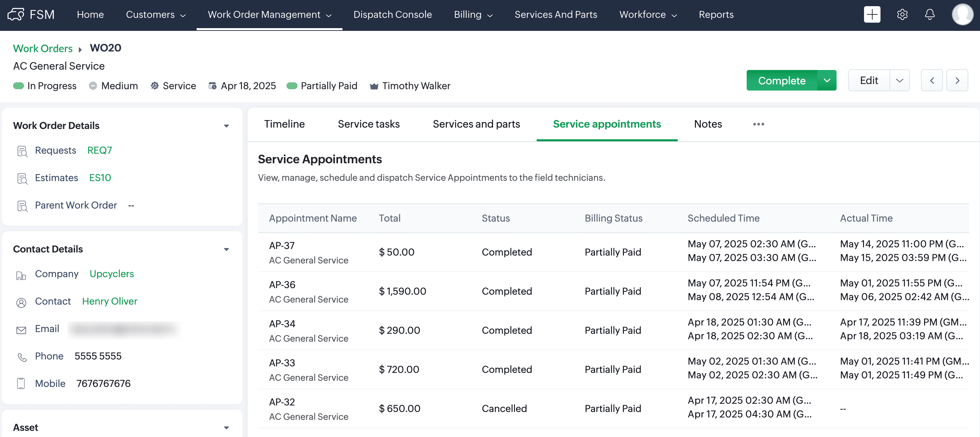
Task: Switch to the Notes tab
Action: 708,124
